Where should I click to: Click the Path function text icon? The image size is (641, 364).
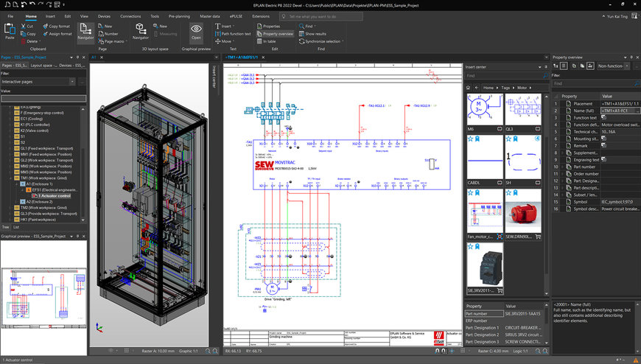pos(217,34)
